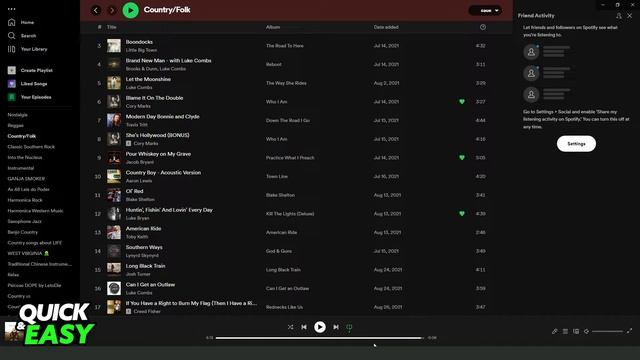Click Settings button in Friend Activity
The width and height of the screenshot is (640, 360).
576,144
